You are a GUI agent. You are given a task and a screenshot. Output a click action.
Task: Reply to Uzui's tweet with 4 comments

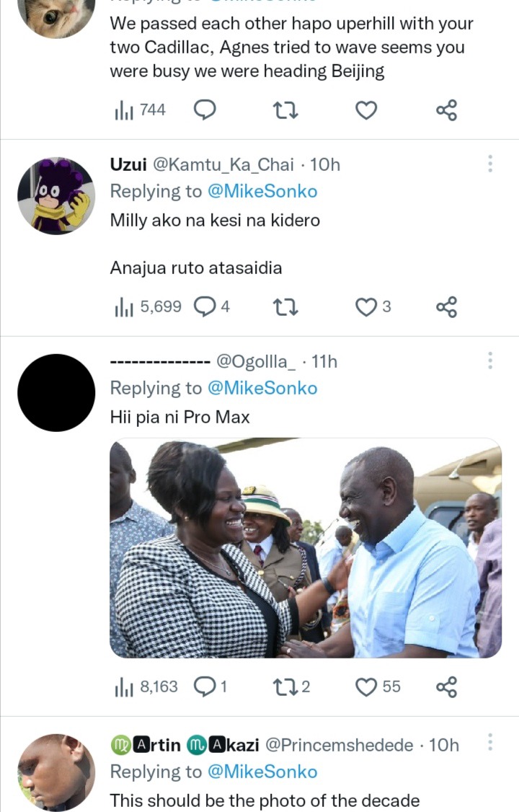tap(205, 307)
